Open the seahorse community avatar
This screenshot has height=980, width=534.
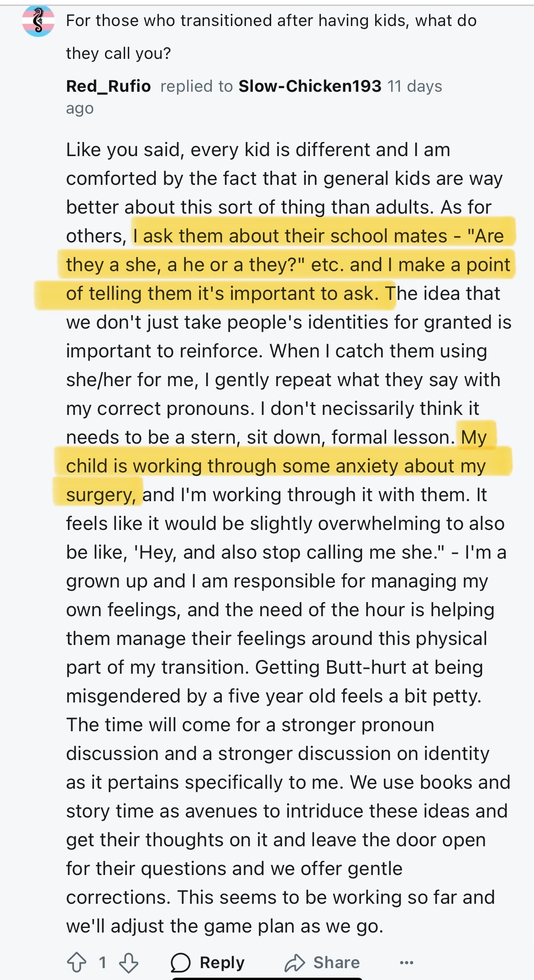(x=38, y=21)
